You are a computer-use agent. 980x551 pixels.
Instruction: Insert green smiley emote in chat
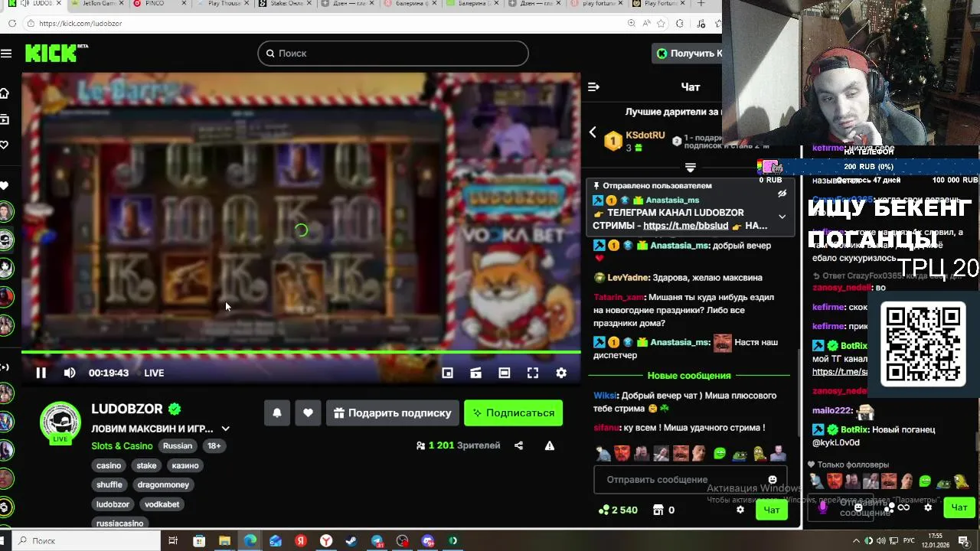tap(720, 454)
